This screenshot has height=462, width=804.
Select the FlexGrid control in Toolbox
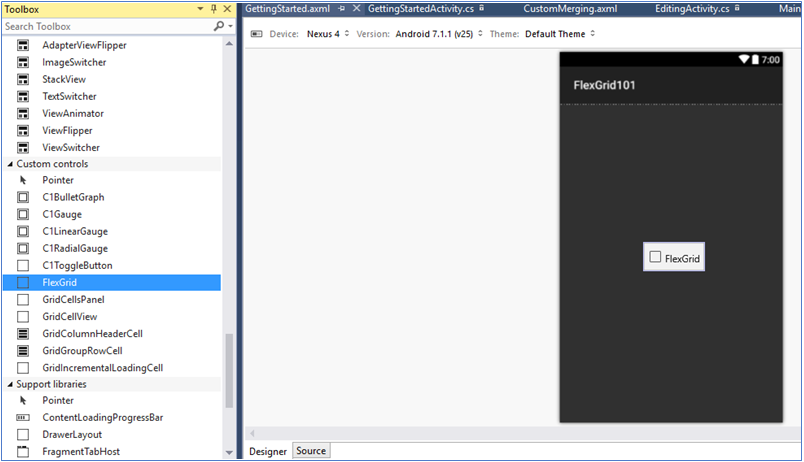coord(59,283)
